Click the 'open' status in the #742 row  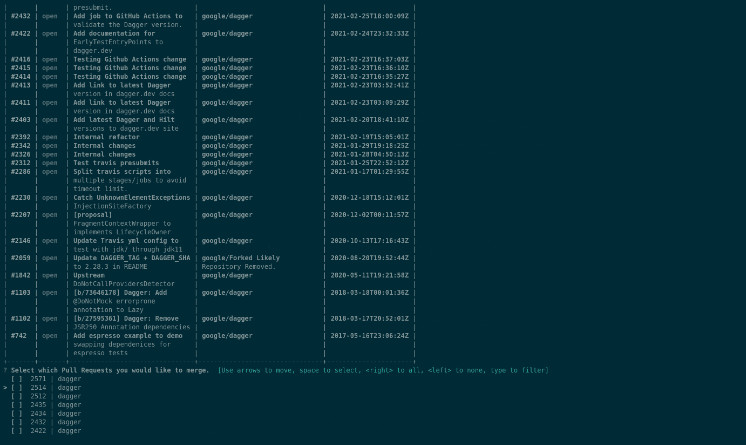(49, 336)
